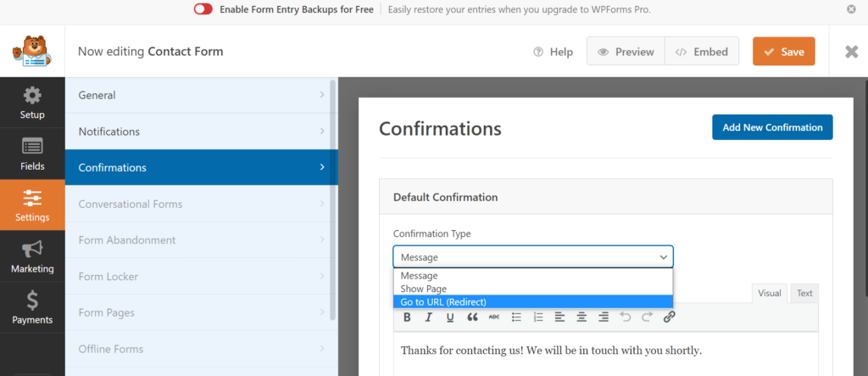Select the Settings sliders panel

[x=32, y=205]
